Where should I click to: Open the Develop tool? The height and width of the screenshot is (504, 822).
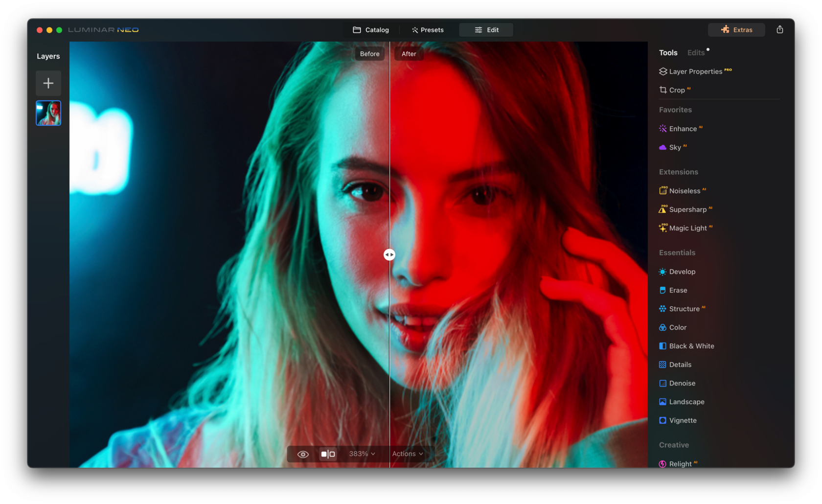pyautogui.click(x=682, y=272)
